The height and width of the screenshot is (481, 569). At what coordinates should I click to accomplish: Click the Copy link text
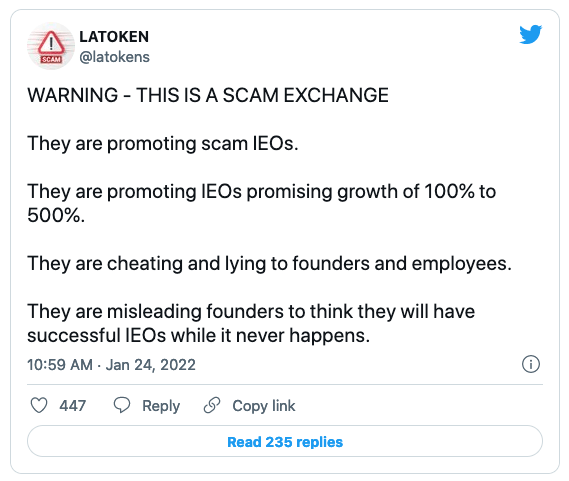coord(264,406)
